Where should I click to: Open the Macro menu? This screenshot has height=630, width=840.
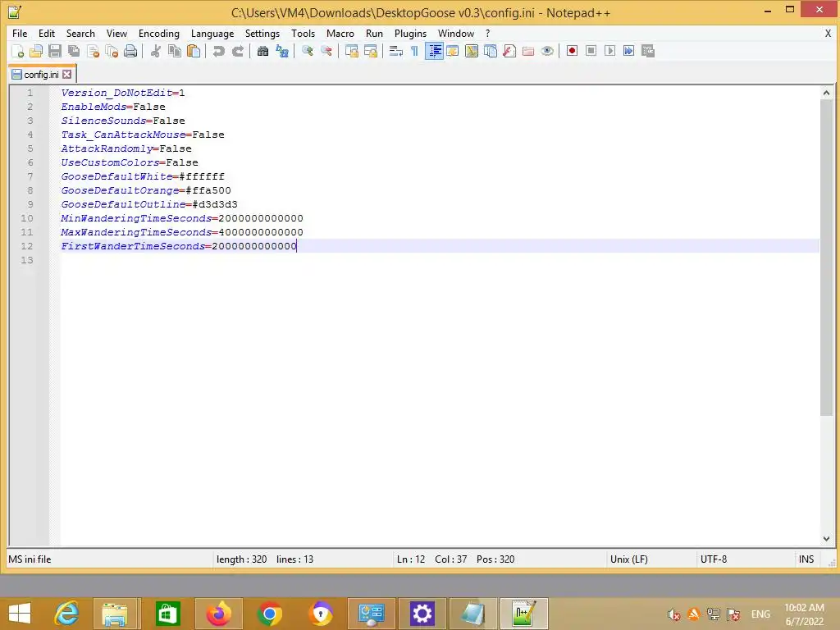(340, 33)
